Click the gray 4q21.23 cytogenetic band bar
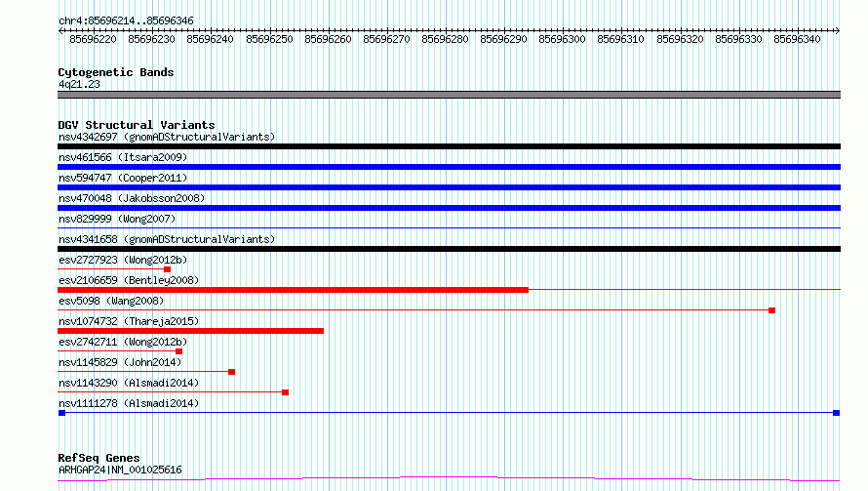The image size is (868, 491). click(x=449, y=95)
